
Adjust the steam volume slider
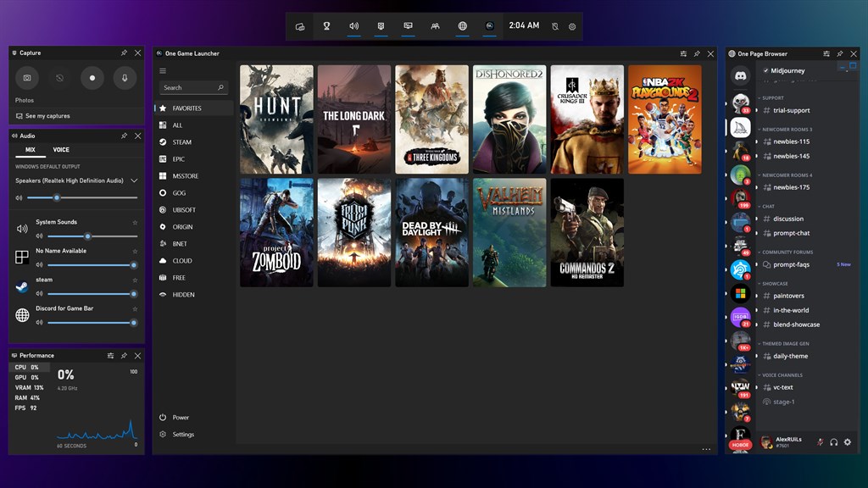[x=92, y=294]
